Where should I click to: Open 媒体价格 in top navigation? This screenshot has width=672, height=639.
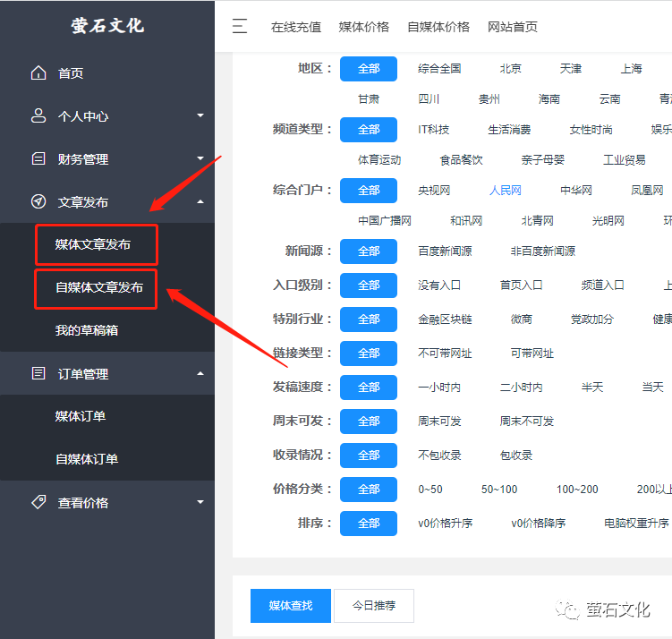(x=364, y=27)
